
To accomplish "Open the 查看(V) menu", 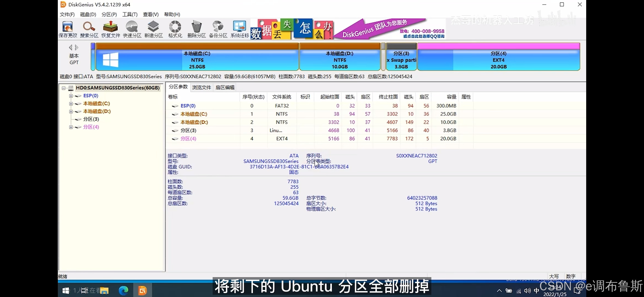I will coord(150,15).
